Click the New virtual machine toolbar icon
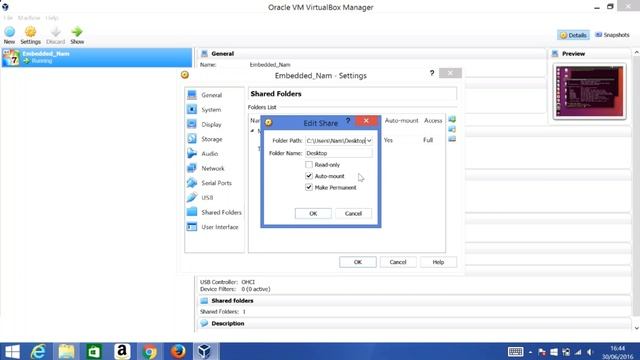The width and height of the screenshot is (640, 360). coord(9,35)
